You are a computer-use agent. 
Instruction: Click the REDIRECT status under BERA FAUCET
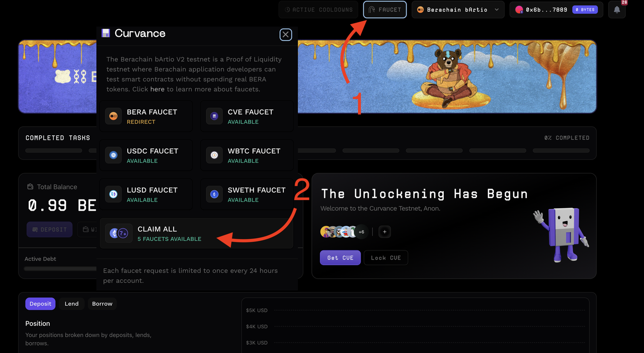click(x=141, y=122)
